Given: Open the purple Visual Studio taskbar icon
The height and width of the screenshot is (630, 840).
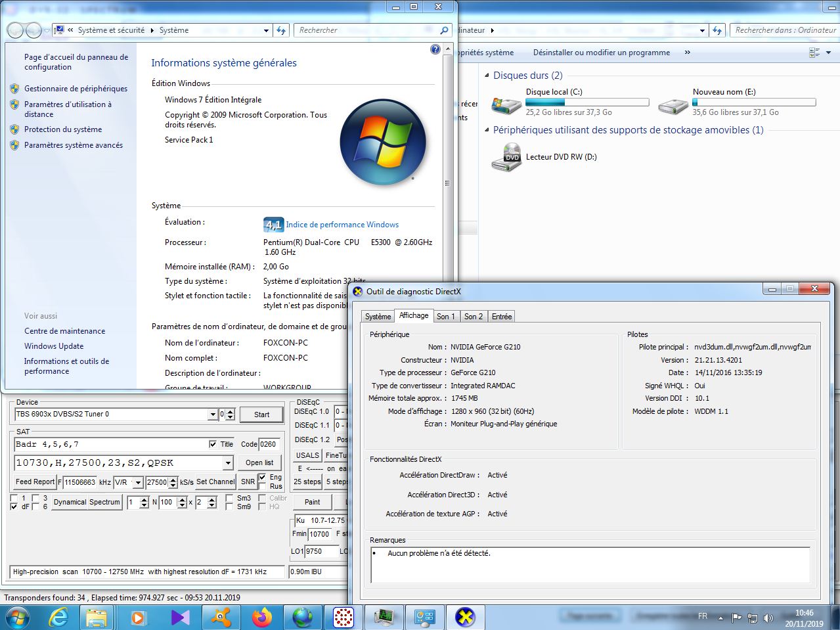Looking at the screenshot, I should [179, 618].
